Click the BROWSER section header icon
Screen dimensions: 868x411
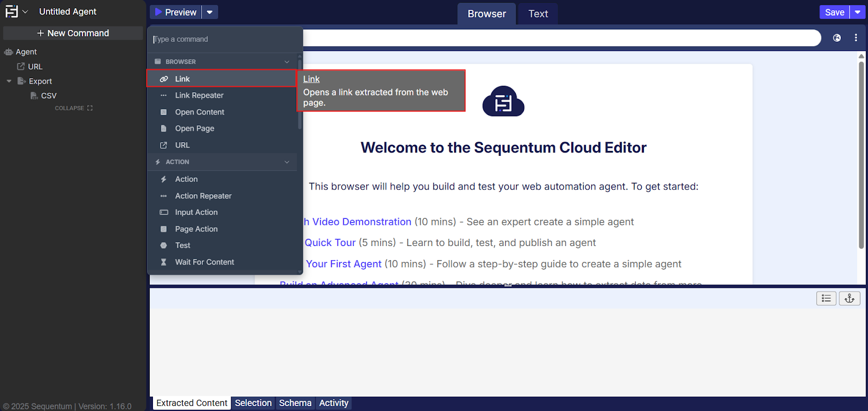(x=158, y=62)
